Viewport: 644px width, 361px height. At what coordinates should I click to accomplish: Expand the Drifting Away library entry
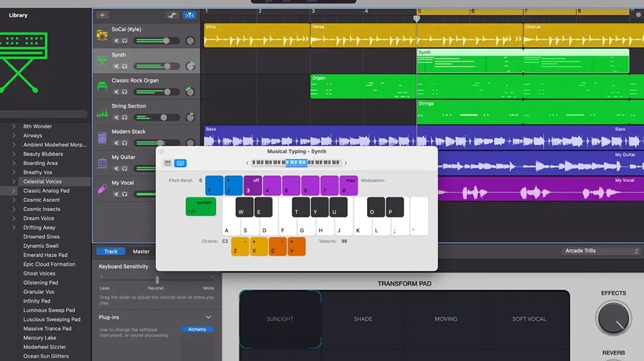point(14,227)
